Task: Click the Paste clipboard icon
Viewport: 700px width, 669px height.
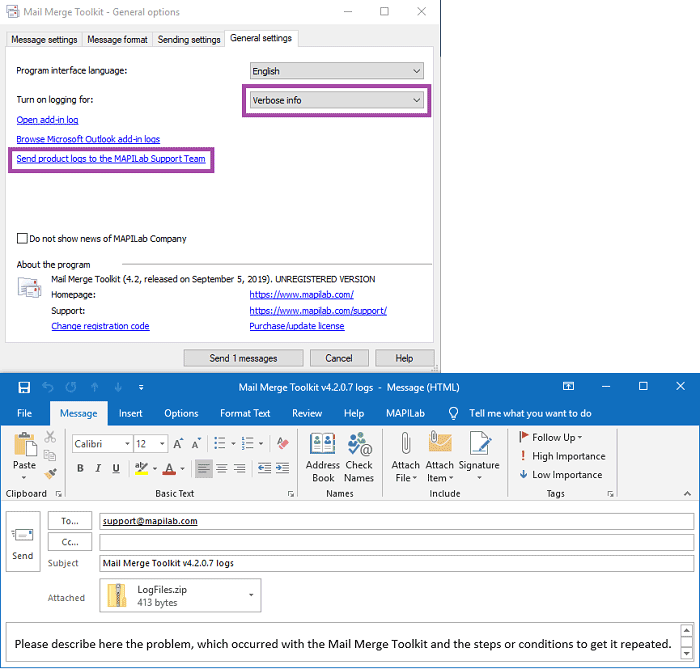Action: (25, 445)
